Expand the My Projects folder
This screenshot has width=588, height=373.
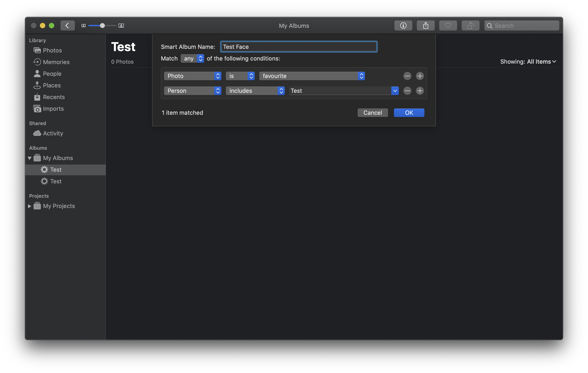30,206
